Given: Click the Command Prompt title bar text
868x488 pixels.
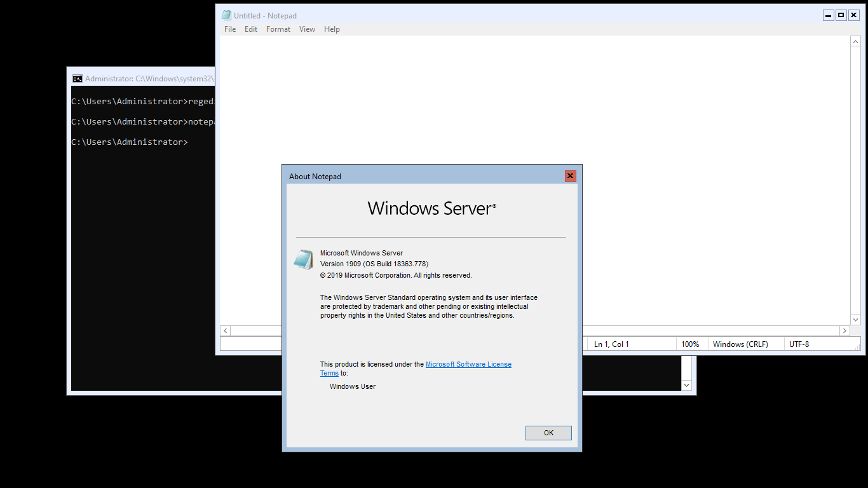Looking at the screenshot, I should [x=149, y=79].
